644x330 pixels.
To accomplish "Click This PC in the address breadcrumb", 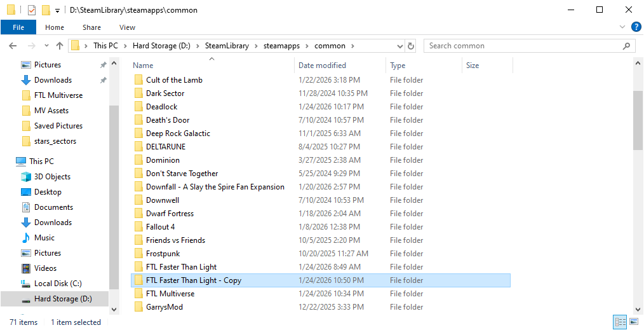I will click(105, 46).
